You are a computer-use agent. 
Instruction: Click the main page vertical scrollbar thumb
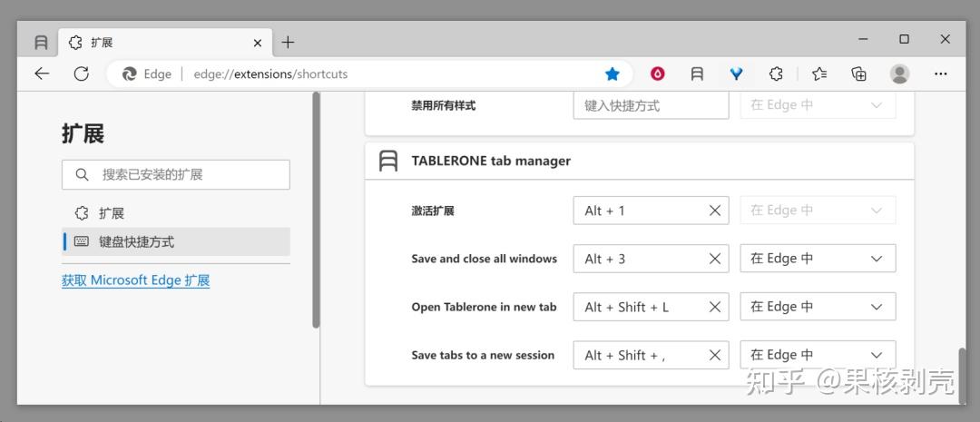click(963, 375)
